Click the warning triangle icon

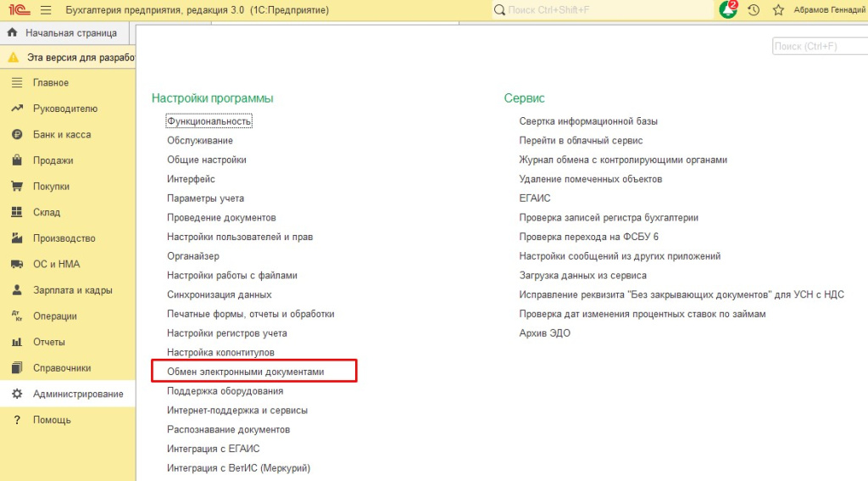(14, 57)
